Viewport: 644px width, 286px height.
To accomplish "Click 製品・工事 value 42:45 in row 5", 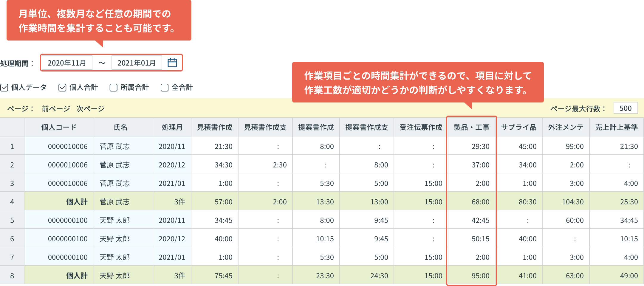I will click(480, 220).
